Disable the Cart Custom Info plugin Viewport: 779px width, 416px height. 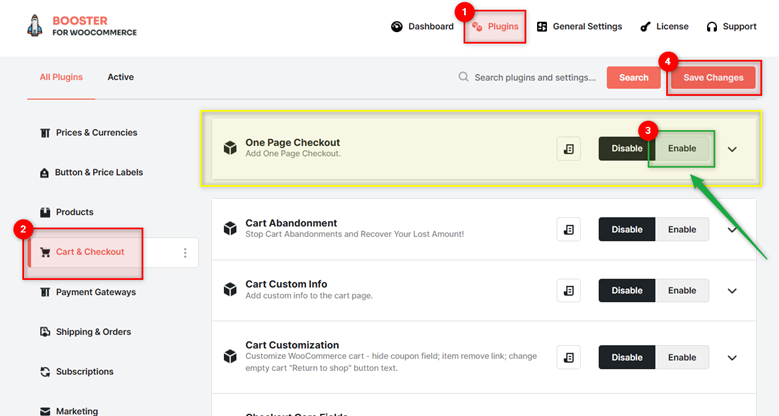(x=627, y=291)
